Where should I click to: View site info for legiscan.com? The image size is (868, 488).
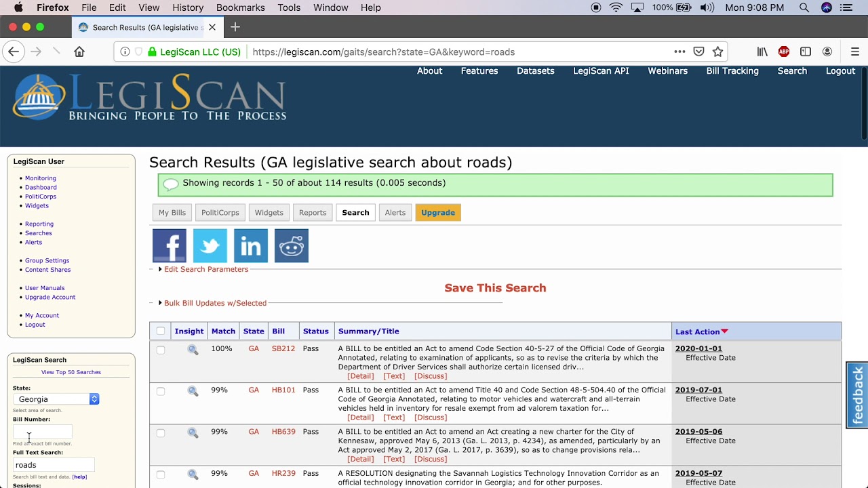(x=125, y=52)
